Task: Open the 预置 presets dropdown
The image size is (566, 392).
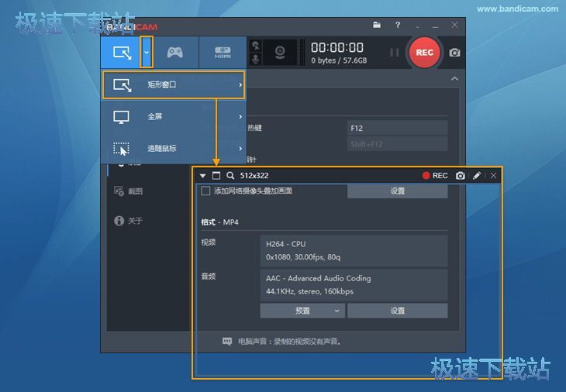Action: [x=302, y=311]
